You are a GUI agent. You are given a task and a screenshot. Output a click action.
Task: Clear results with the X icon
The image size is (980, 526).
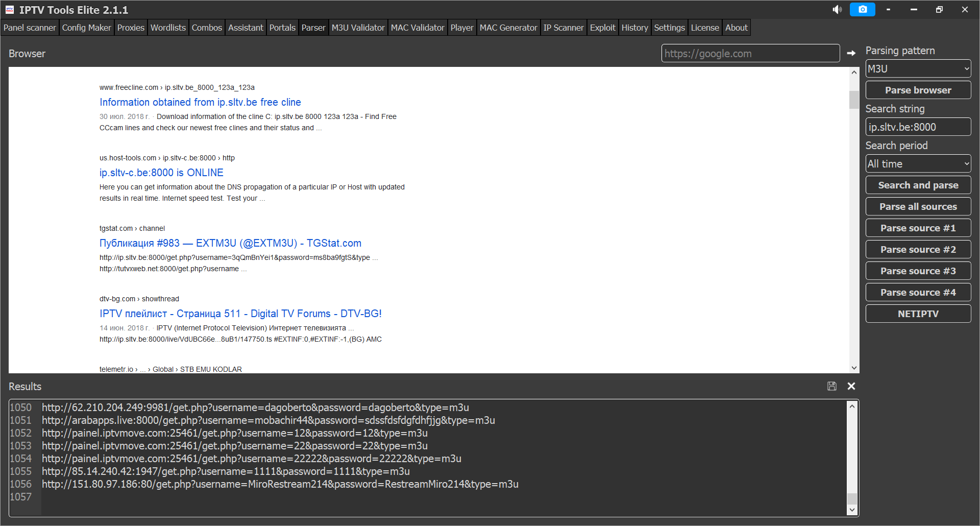851,386
